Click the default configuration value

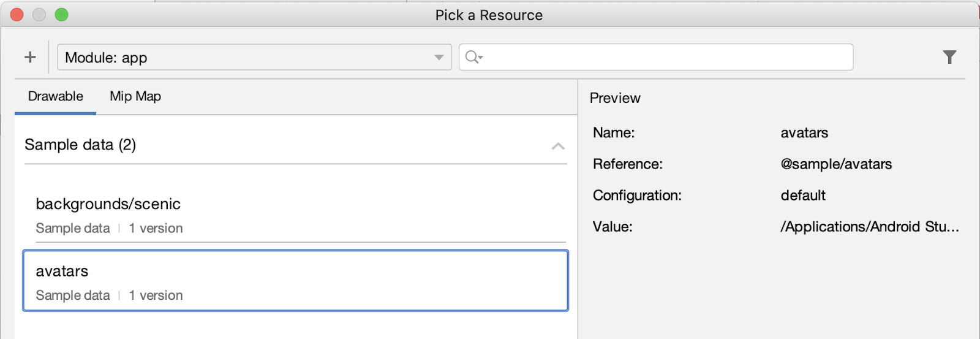tap(803, 196)
